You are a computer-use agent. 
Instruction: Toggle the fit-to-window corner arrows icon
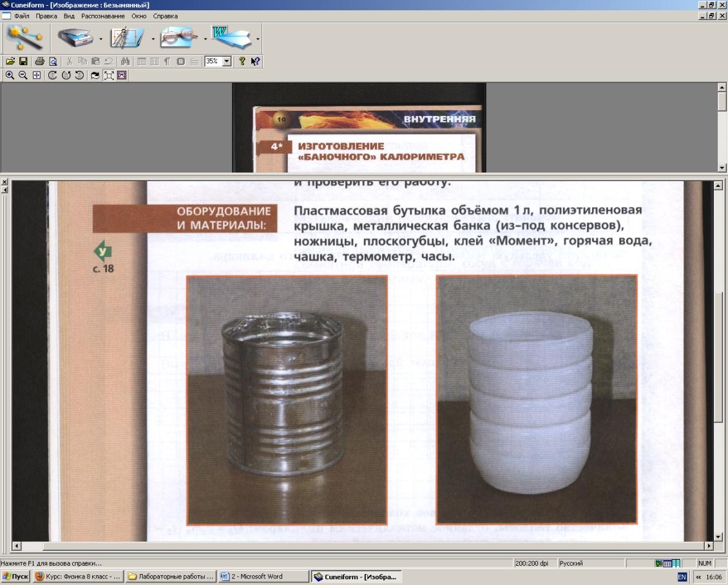pyautogui.click(x=109, y=75)
